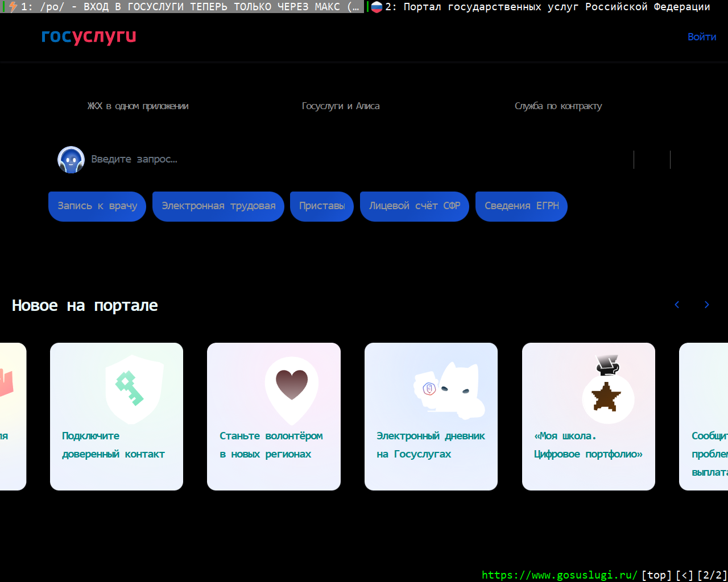Image resolution: width=728 pixels, height=582 pixels.
Task: Open ЖКХ в одном приложении
Action: pos(138,106)
